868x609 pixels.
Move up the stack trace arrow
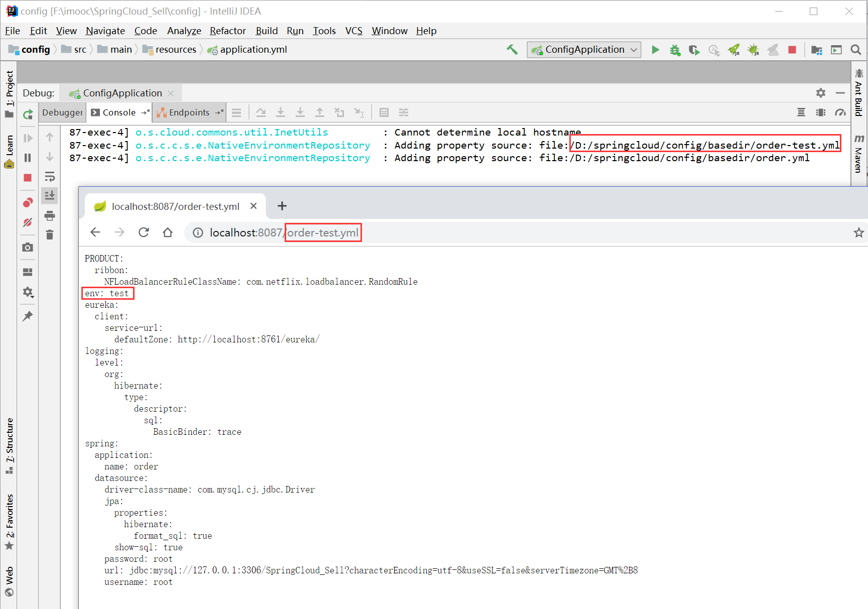click(x=50, y=137)
